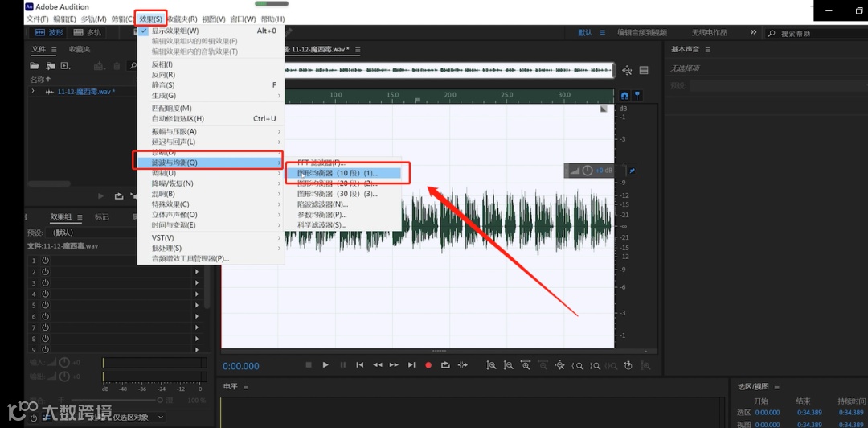Open the 编辑(E) menu
868x428 pixels.
(65, 19)
